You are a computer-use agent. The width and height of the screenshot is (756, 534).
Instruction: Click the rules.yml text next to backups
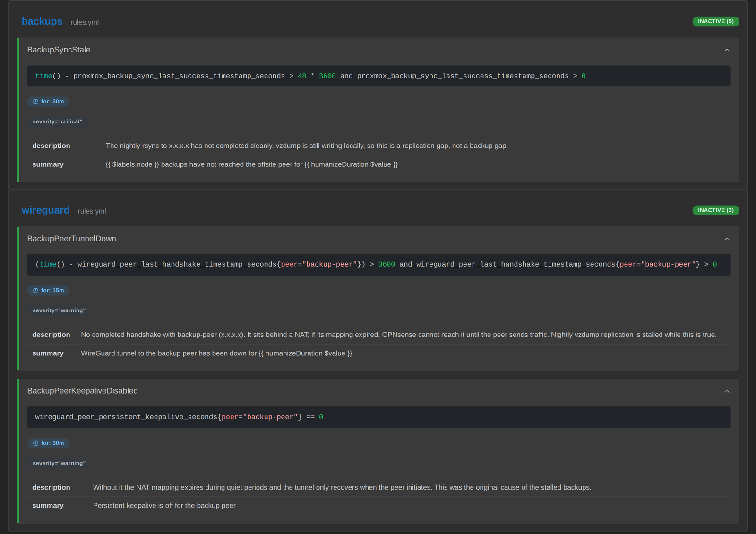[x=85, y=22]
